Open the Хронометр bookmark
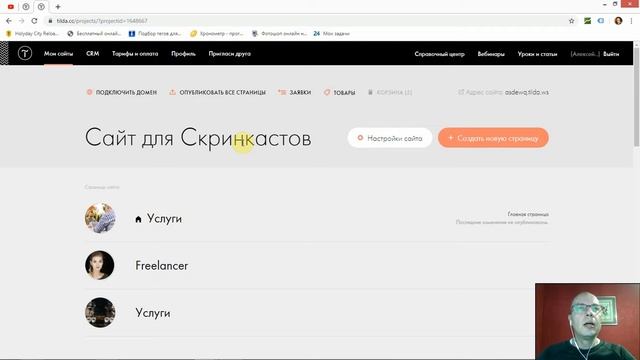Screen dimensions: 640x360 (x=217, y=33)
